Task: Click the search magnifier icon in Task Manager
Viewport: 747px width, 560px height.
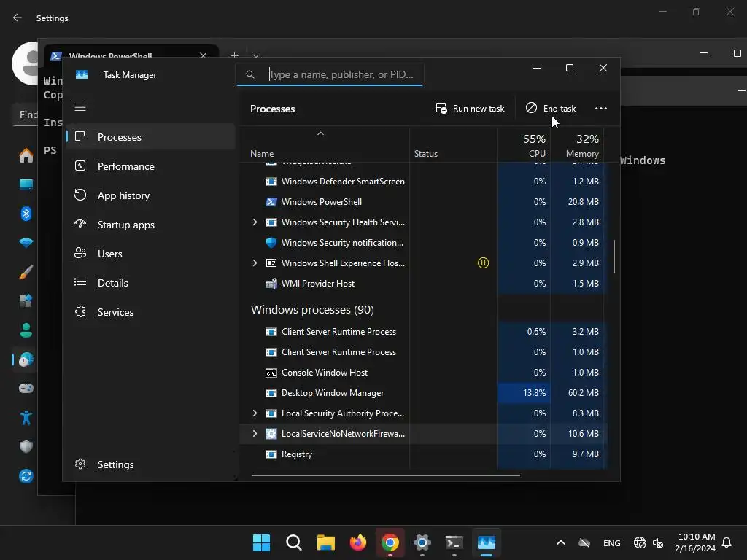Action: coord(249,74)
